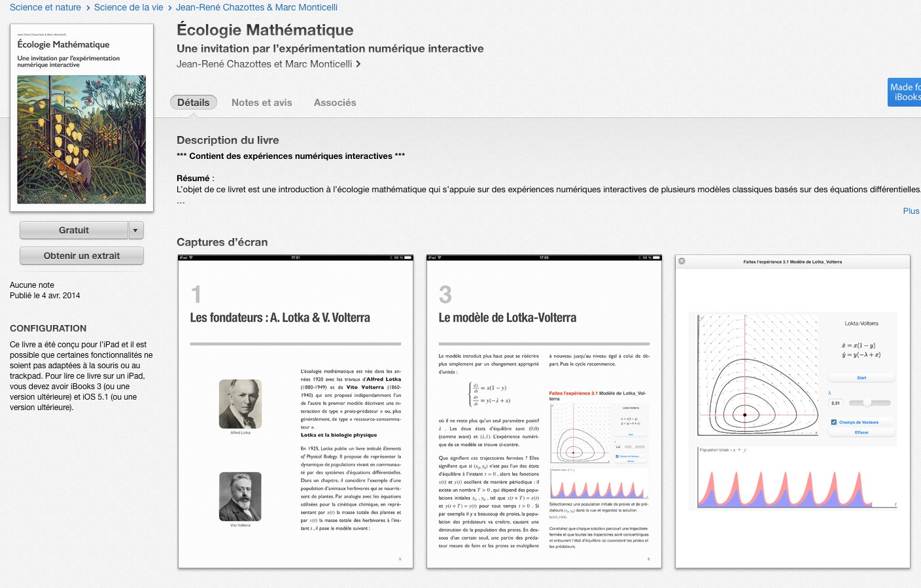Open the dropdown arrow beside Gratuit
Screen dimensions: 921x588
(x=136, y=230)
